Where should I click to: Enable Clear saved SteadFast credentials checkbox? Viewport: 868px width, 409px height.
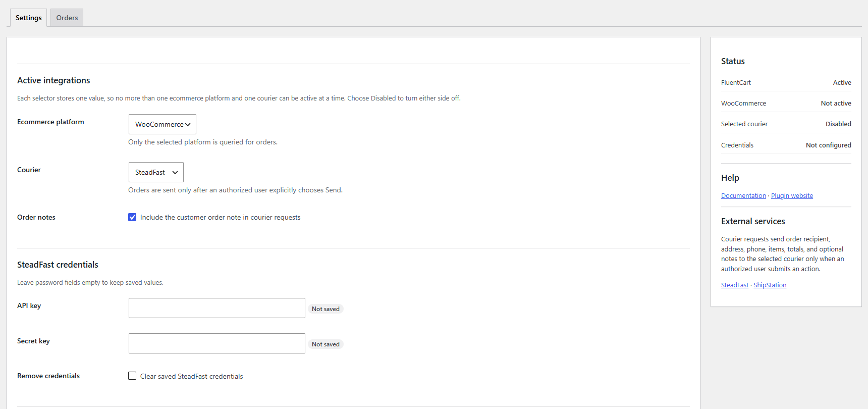pyautogui.click(x=132, y=376)
